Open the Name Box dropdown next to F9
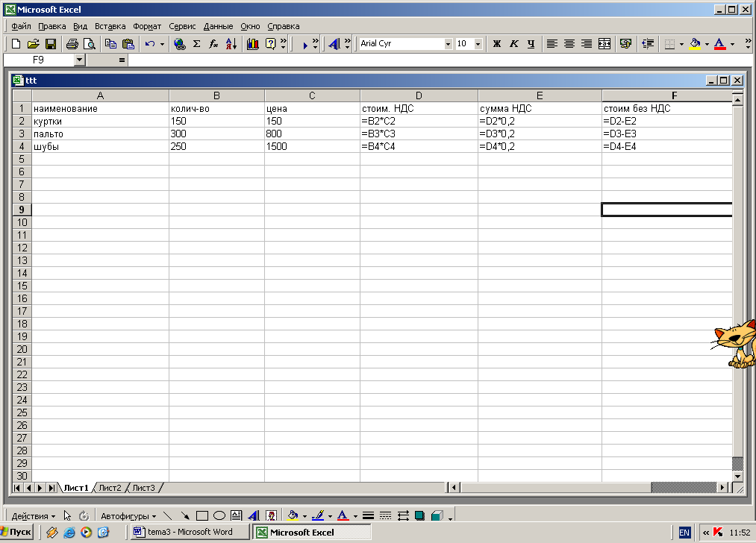Viewport: 756px width, 543px height. (80, 60)
